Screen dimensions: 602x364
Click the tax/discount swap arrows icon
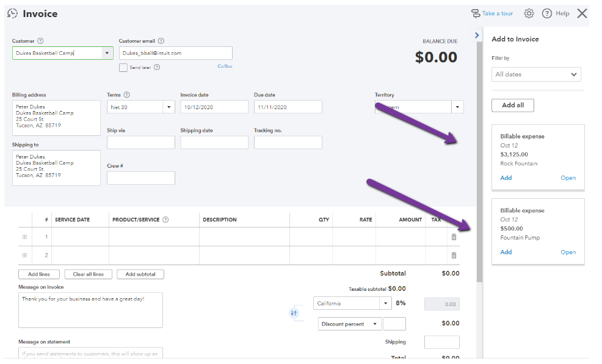click(x=294, y=313)
